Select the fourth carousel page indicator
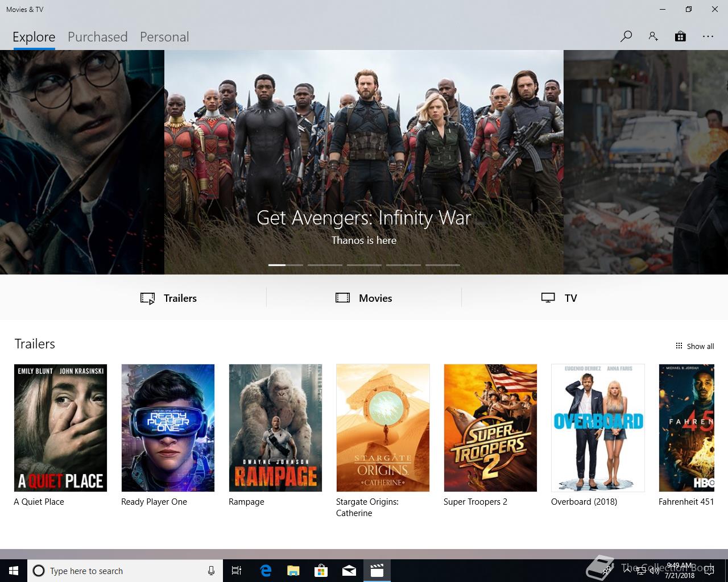 tap(403, 265)
